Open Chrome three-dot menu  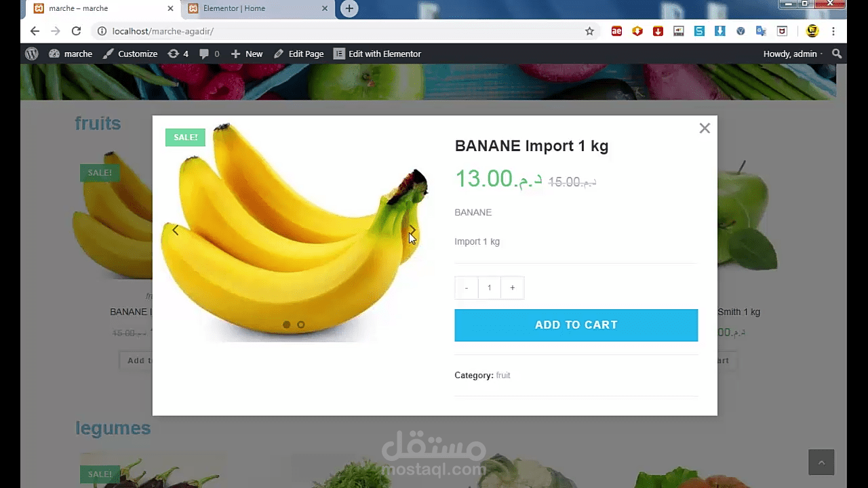pyautogui.click(x=833, y=31)
